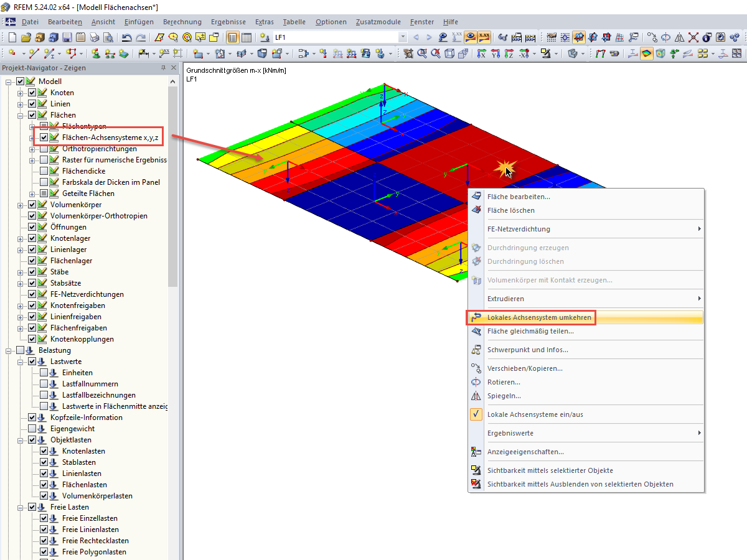Click the Surface results isolines display icon
Screen dimensions: 747x560
tap(647, 54)
